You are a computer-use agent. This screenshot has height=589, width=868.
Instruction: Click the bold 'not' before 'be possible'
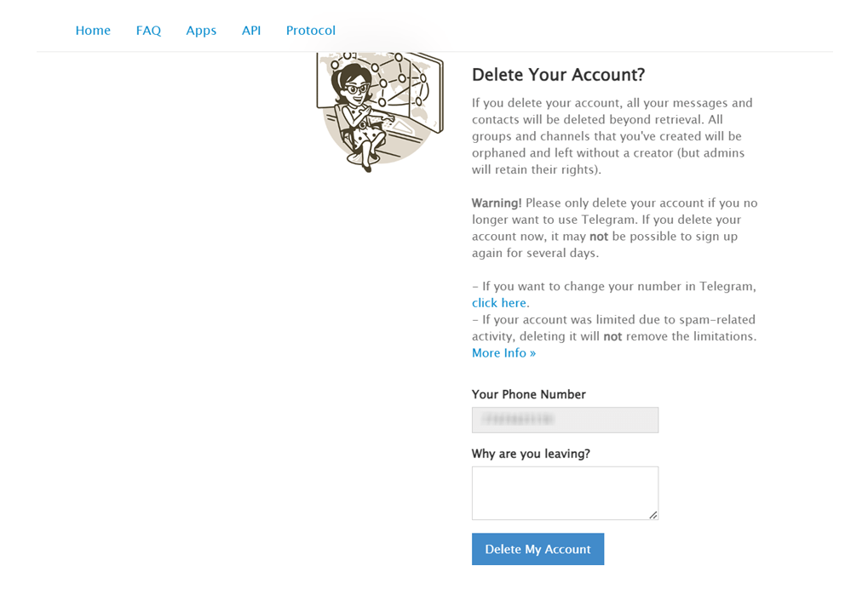tap(599, 237)
